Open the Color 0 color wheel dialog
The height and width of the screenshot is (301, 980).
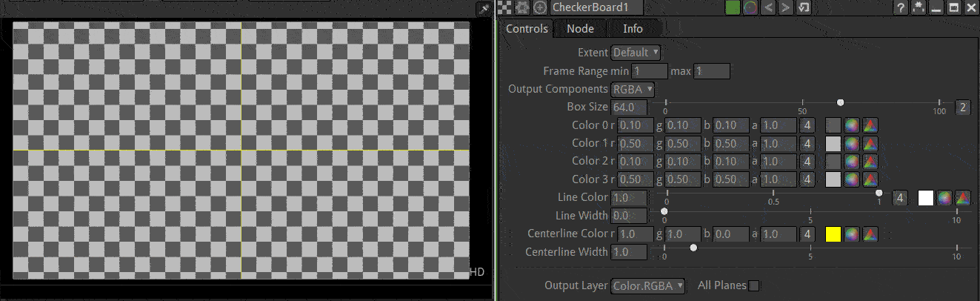pos(852,125)
